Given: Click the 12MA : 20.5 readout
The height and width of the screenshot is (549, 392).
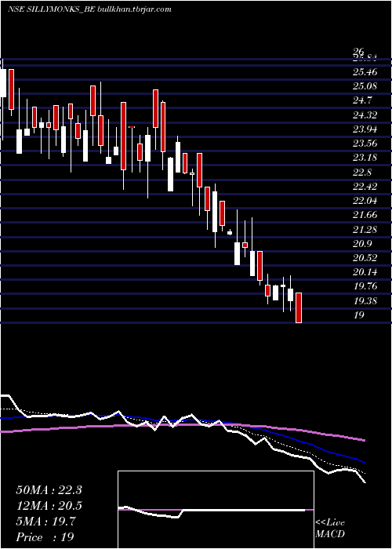Looking at the screenshot, I should pyautogui.click(x=49, y=506).
